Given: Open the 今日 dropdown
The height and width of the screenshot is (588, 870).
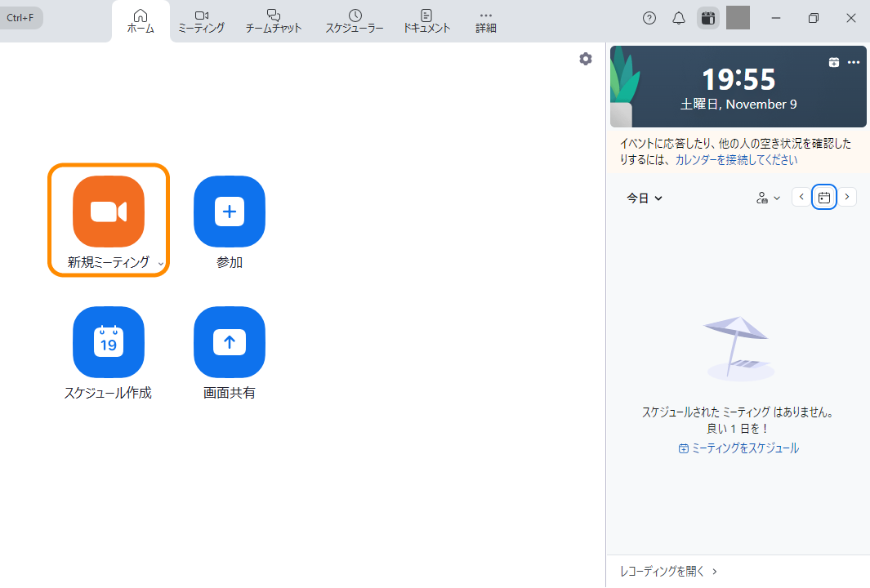Looking at the screenshot, I should click(x=645, y=198).
